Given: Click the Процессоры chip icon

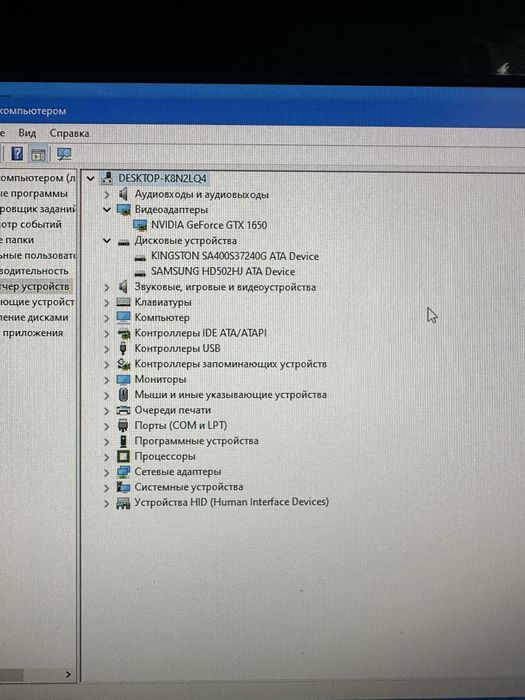Looking at the screenshot, I should [123, 456].
